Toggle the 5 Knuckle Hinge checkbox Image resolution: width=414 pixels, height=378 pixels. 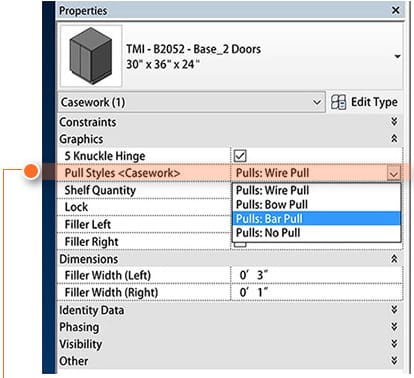240,156
